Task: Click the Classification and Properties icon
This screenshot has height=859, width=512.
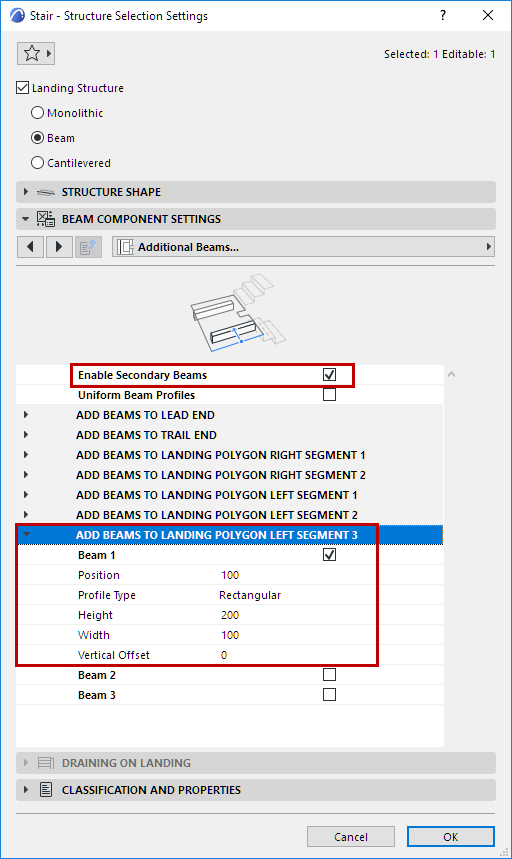Action: (x=46, y=790)
